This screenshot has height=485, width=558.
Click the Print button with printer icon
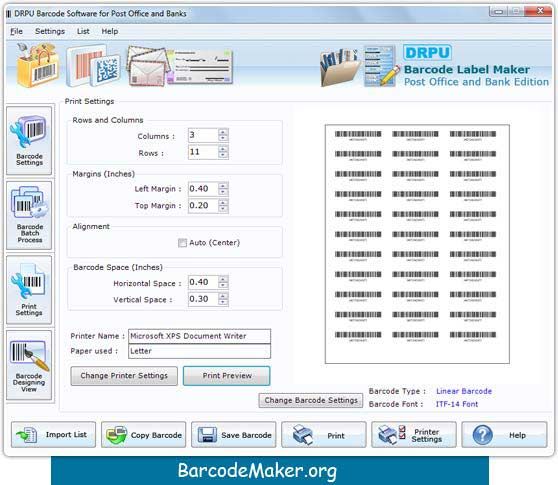[323, 434]
